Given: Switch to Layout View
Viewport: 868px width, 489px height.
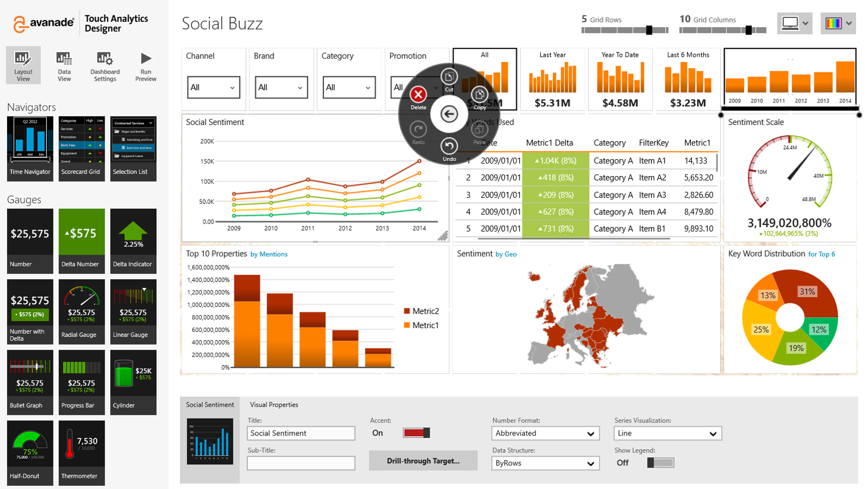Looking at the screenshot, I should pos(23,65).
